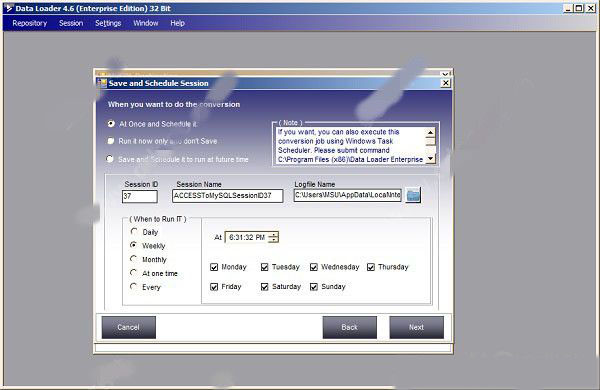Maximize the Data Loader main window
This screenshot has height=390, width=600.
point(579,8)
